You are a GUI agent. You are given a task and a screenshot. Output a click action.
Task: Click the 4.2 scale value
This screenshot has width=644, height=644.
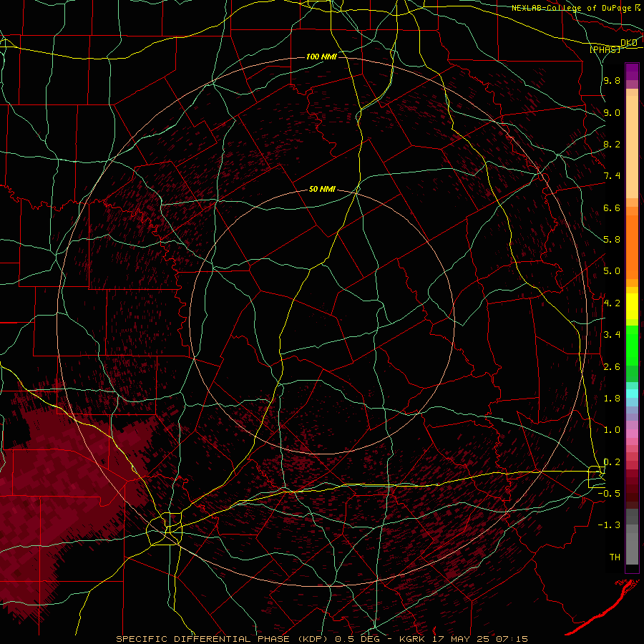tap(612, 303)
